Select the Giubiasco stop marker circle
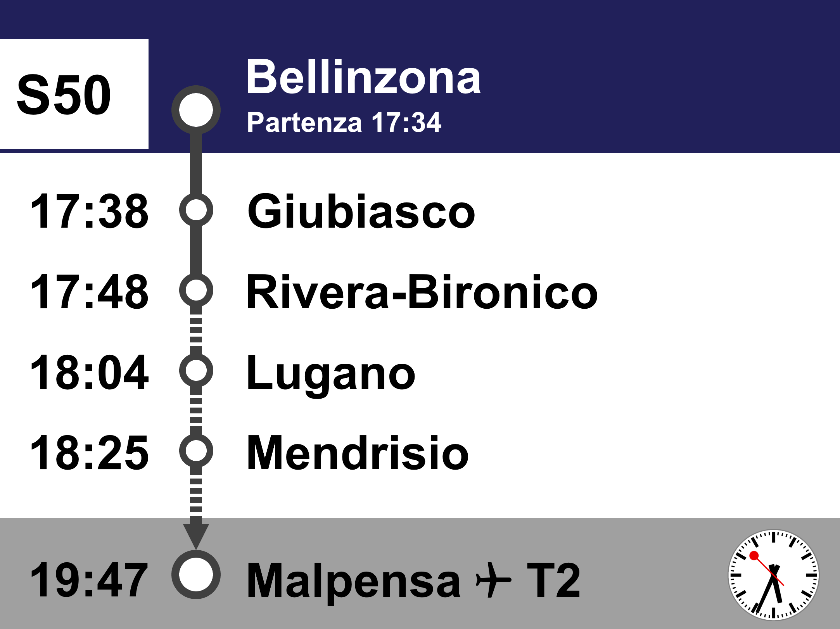 [x=196, y=210]
